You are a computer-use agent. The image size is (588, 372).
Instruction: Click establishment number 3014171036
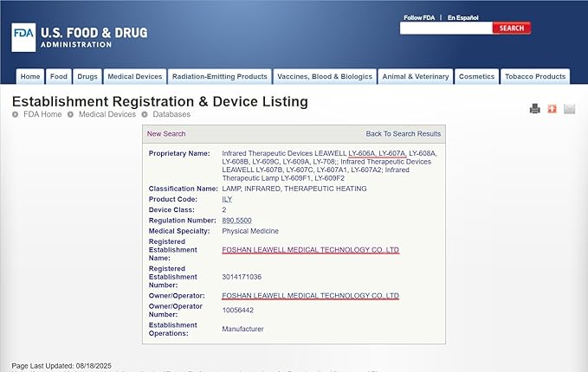242,277
